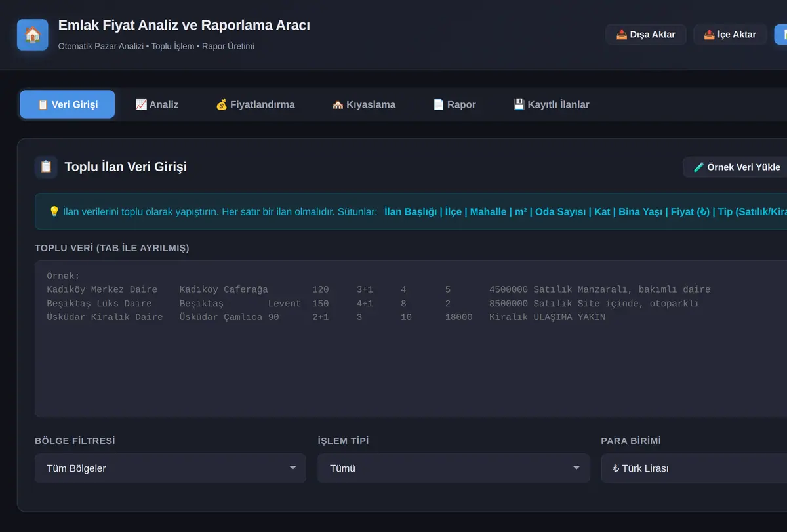Viewport: 787px width, 532px height.
Task: Click the 'İŞLEM TİPİ' label
Action: pos(343,441)
